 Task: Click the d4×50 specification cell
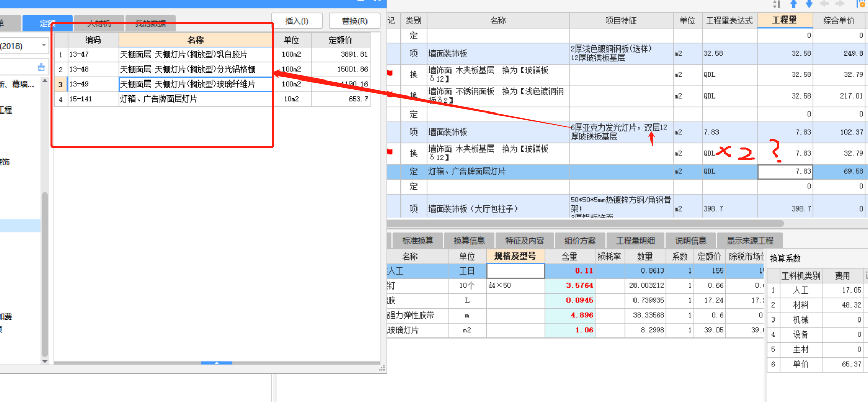515,285
